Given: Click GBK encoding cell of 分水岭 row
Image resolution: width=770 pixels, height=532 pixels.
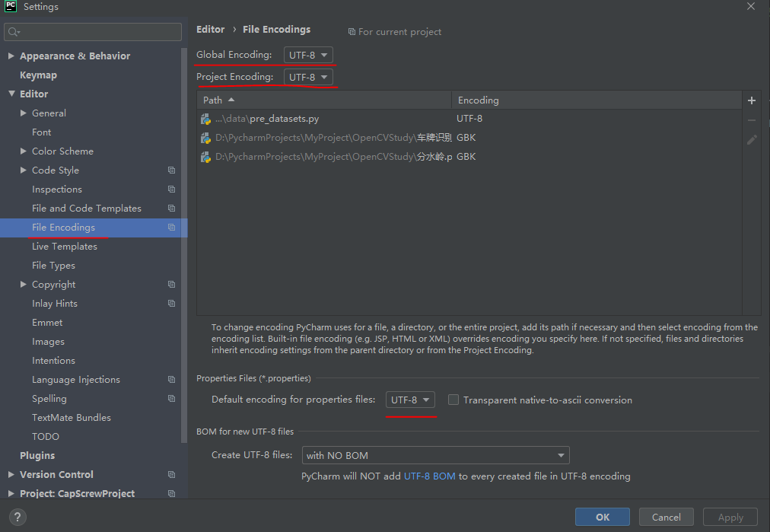Looking at the screenshot, I should [x=466, y=157].
